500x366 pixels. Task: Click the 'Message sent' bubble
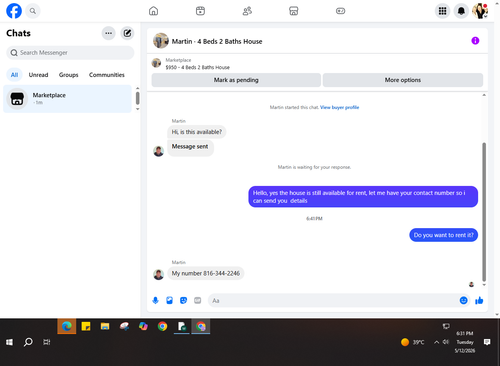click(x=190, y=147)
